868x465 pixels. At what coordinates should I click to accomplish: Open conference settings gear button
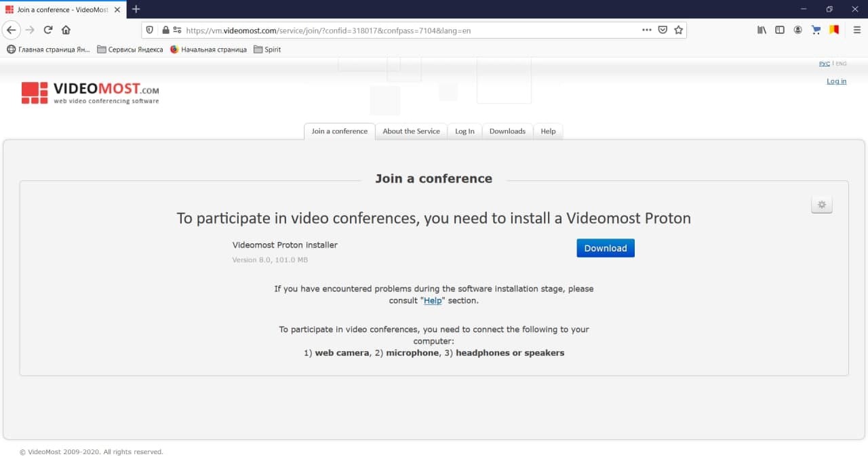(821, 205)
